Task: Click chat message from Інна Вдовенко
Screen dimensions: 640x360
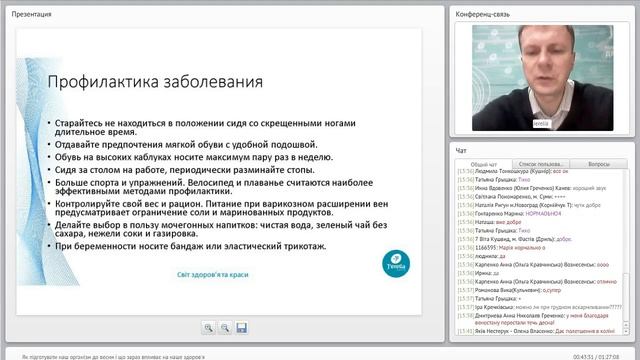Action: [x=532, y=188]
